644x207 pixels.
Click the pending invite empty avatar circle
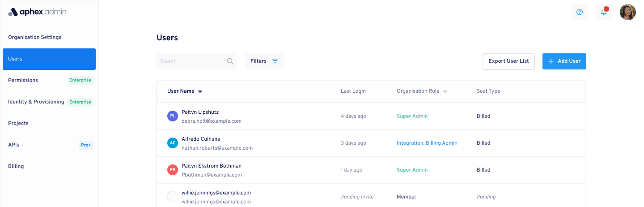point(173,197)
